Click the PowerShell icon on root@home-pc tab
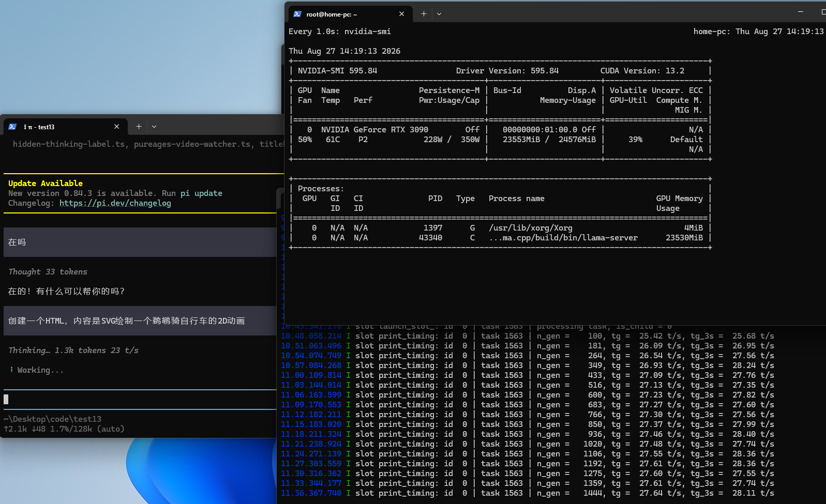Screen dimensions: 826x504 coord(297,14)
